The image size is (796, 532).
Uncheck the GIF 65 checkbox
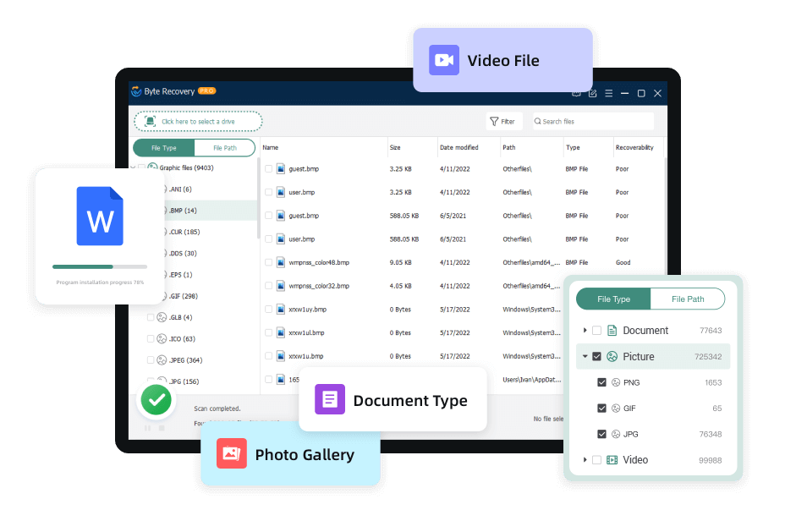[601, 409]
